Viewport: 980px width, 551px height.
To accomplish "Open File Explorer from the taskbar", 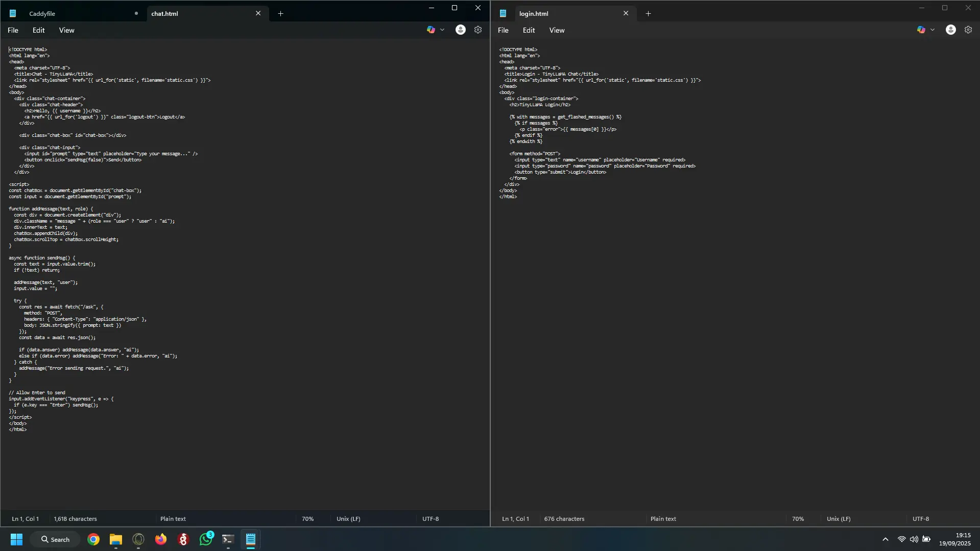I will point(115,539).
